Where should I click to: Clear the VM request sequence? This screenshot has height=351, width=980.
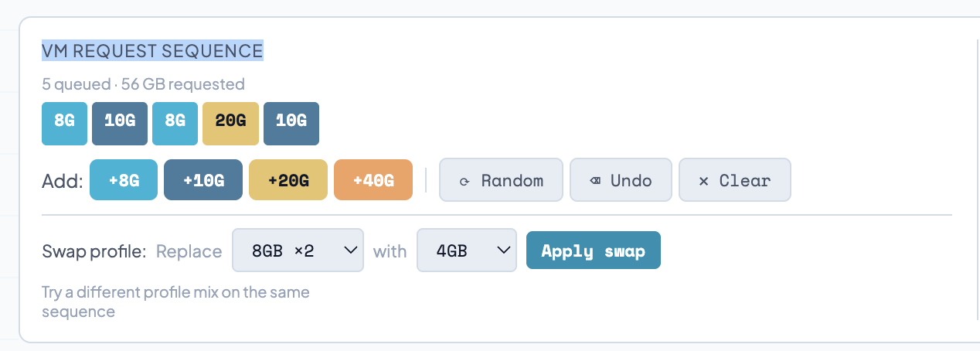click(x=734, y=180)
